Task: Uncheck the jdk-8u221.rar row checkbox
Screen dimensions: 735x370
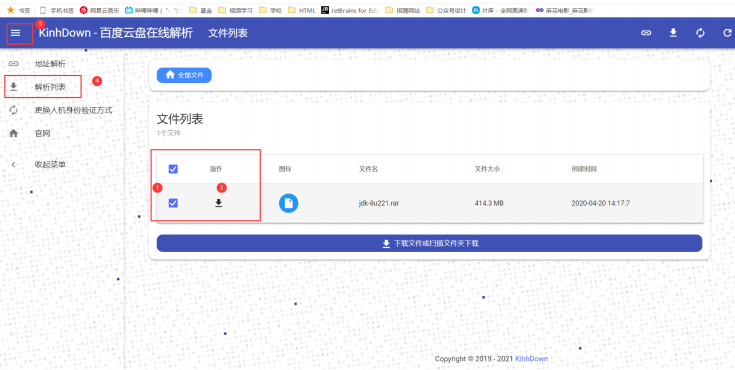Action: 173,203
